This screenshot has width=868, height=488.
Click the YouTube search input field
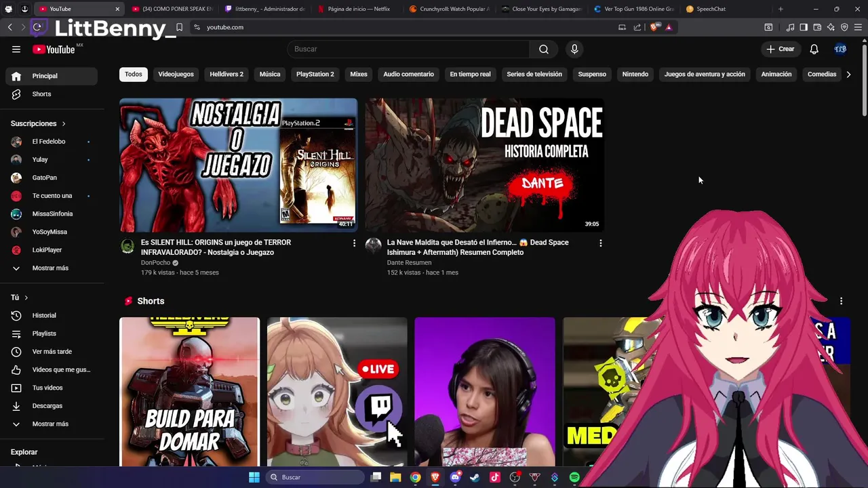(x=408, y=49)
